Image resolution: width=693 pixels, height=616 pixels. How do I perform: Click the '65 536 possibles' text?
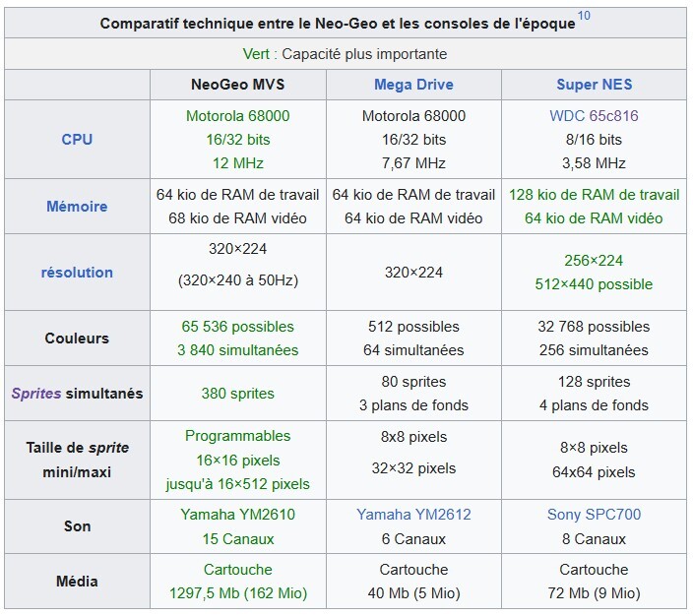(x=237, y=326)
